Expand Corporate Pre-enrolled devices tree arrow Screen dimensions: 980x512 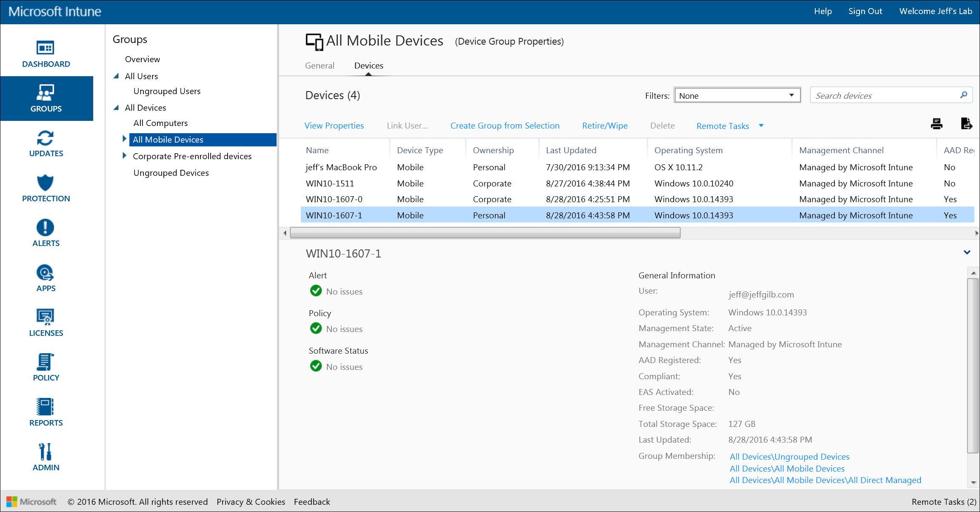[124, 155]
